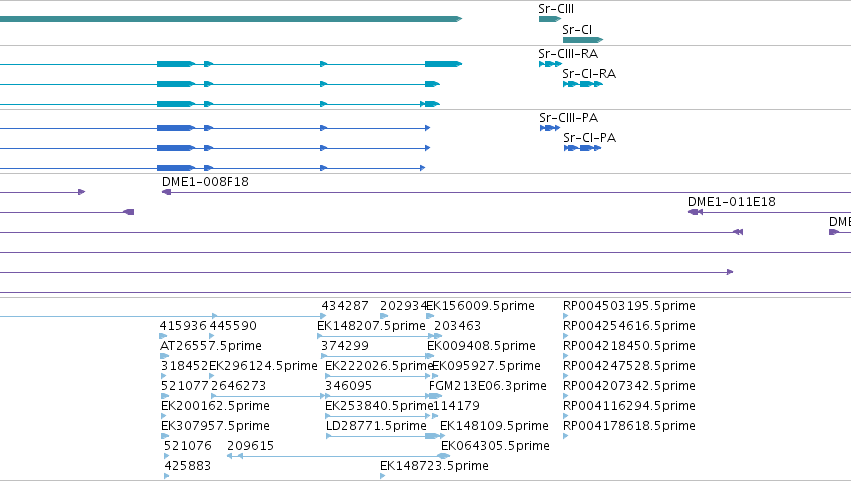Select EK148109.5prime EST label
Screen dimensions: 851x481
(494, 427)
